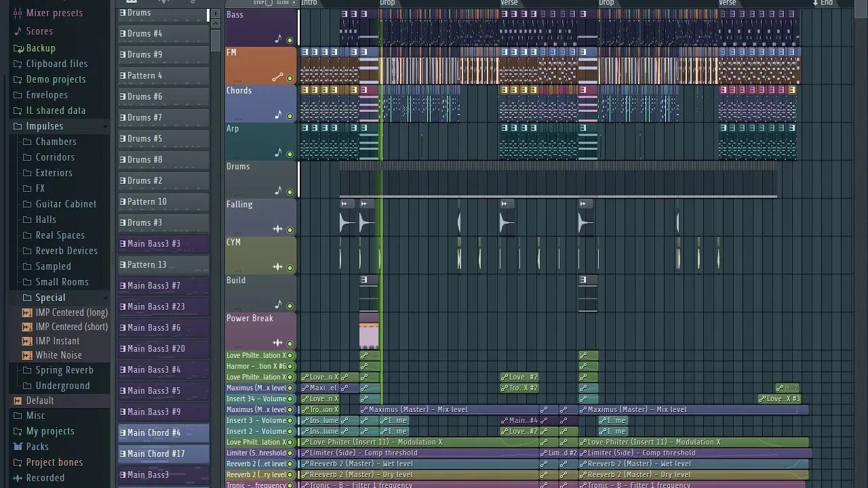This screenshot has height=488, width=868.
Task: Click the audio waveform icon on Falling track
Action: (277, 229)
